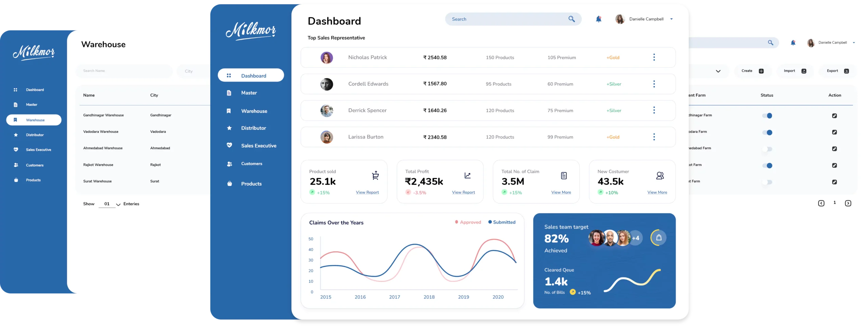Go to next page using right arrow

848,203
